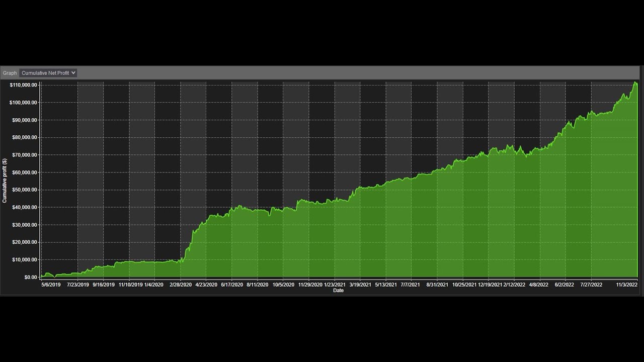Click the 1/23/2021 date label

pos(335,285)
